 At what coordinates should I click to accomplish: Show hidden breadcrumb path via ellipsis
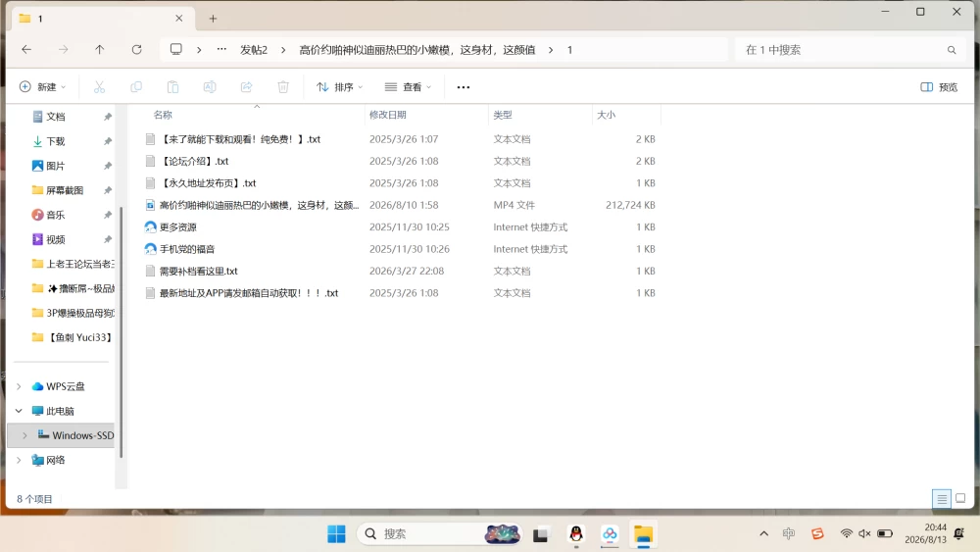tap(221, 49)
